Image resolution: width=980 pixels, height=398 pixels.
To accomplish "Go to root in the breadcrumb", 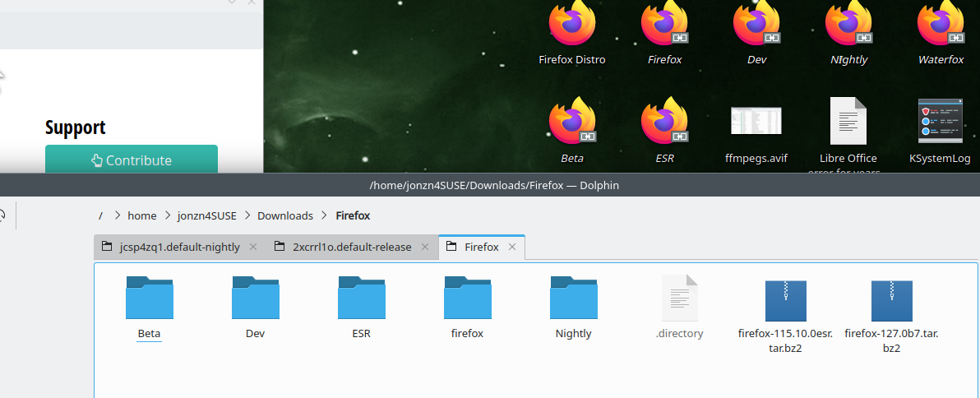I will click(100, 215).
